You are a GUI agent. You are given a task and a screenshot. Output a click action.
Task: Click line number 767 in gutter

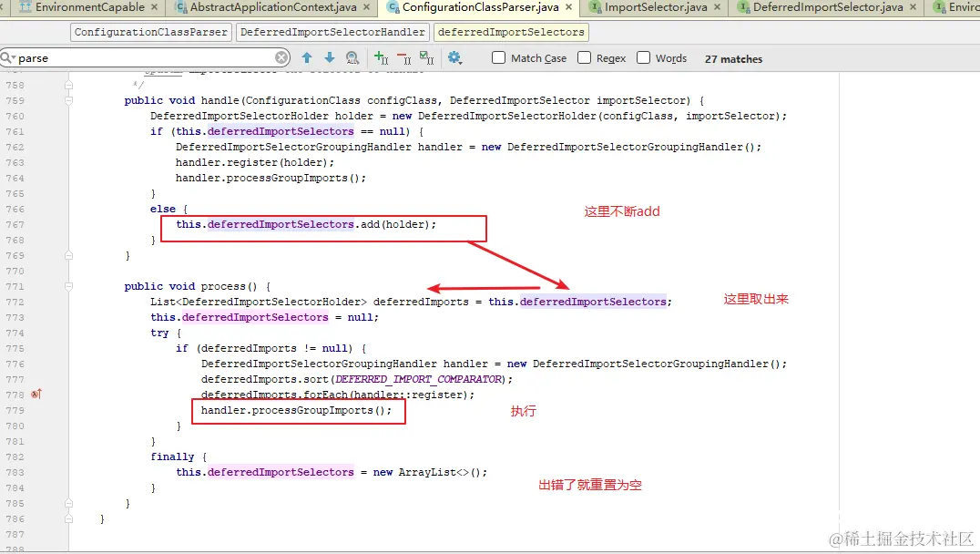[15, 224]
